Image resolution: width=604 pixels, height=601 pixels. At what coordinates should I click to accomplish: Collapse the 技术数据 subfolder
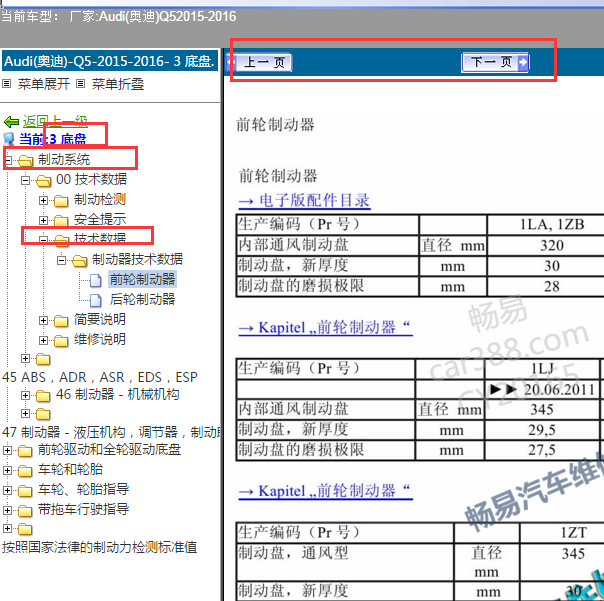(44, 240)
